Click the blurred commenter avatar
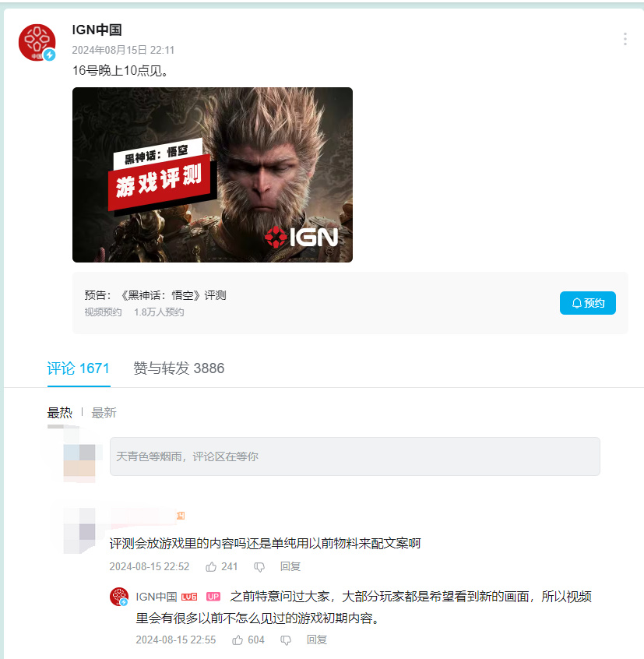 [79, 530]
